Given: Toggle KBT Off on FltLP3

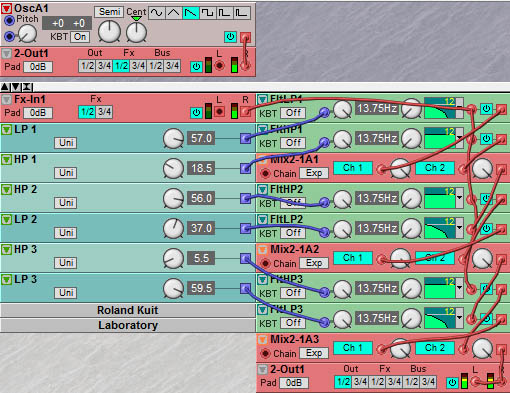Looking at the screenshot, I should point(293,323).
